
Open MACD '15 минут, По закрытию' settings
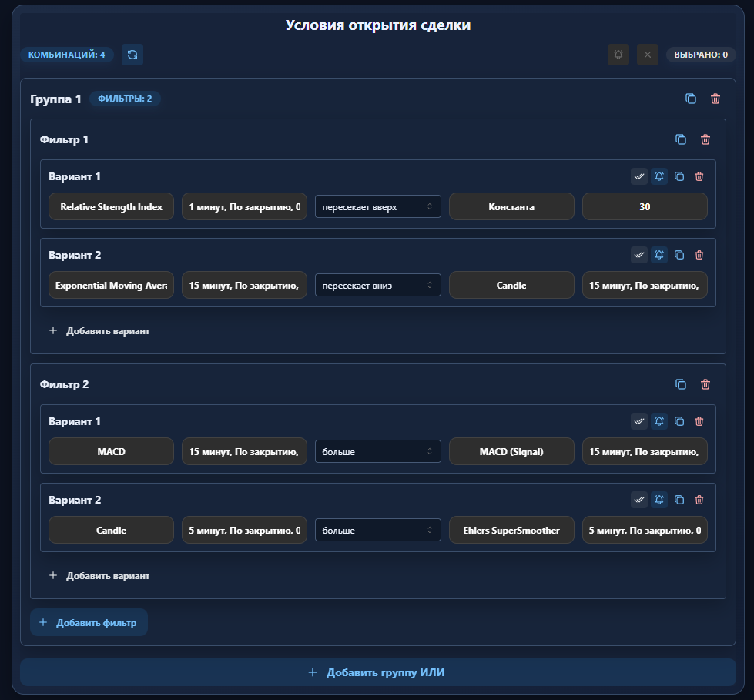[x=244, y=451]
